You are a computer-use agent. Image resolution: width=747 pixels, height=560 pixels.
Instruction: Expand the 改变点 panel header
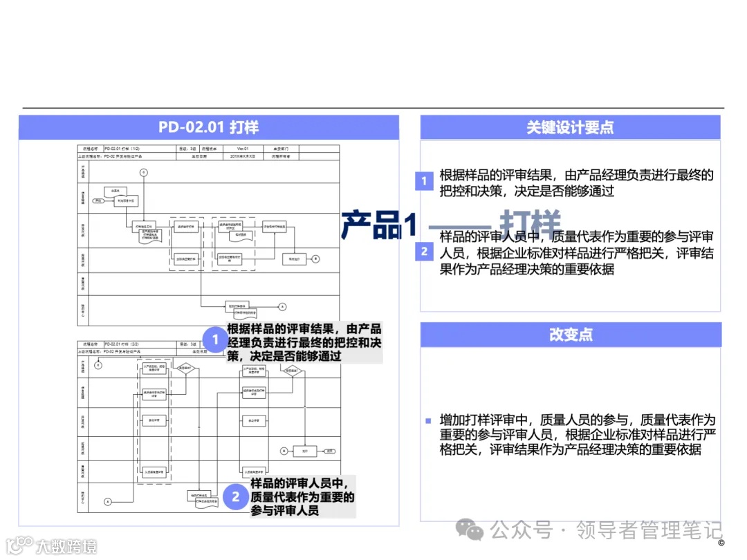(x=571, y=334)
